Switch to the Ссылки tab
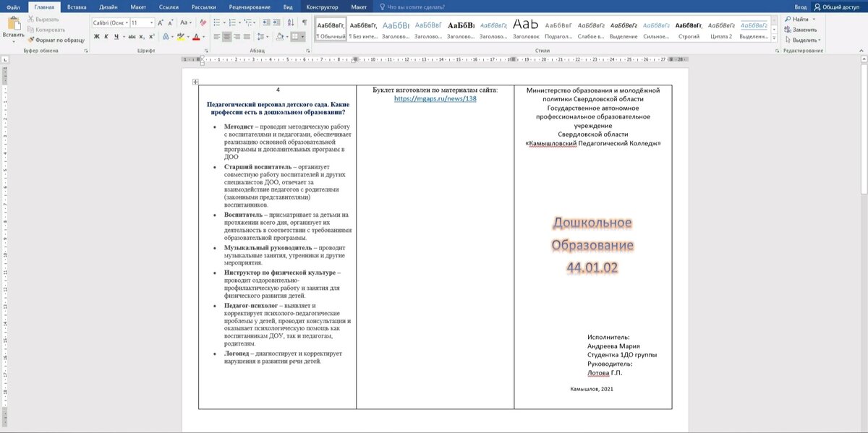Screen dimensions: 868x433 click(x=169, y=7)
